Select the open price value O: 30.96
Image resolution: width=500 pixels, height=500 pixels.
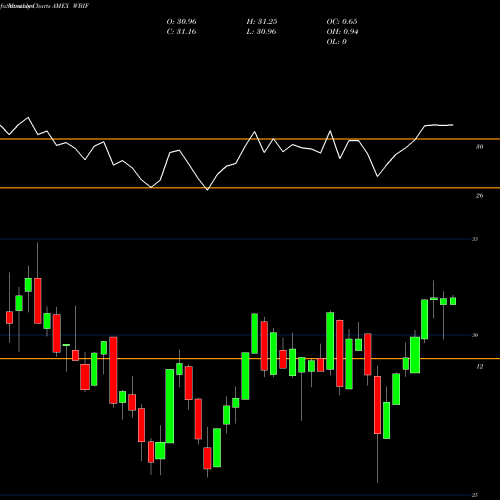[x=181, y=22]
